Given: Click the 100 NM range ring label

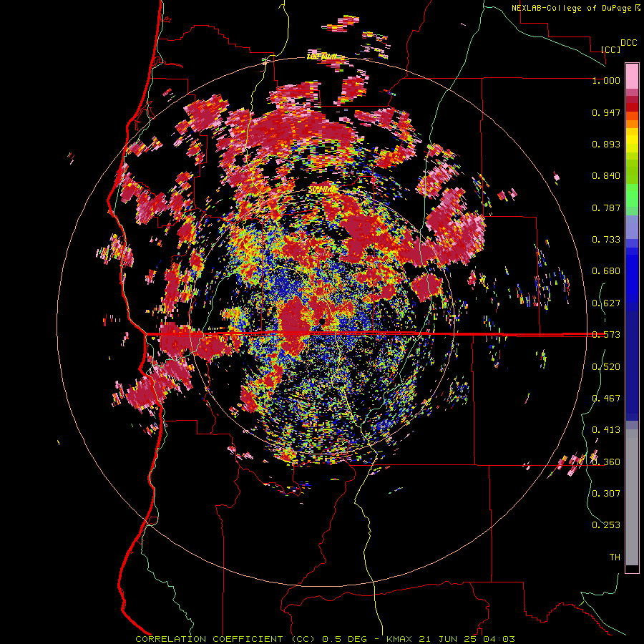Looking at the screenshot, I should click(x=321, y=57).
